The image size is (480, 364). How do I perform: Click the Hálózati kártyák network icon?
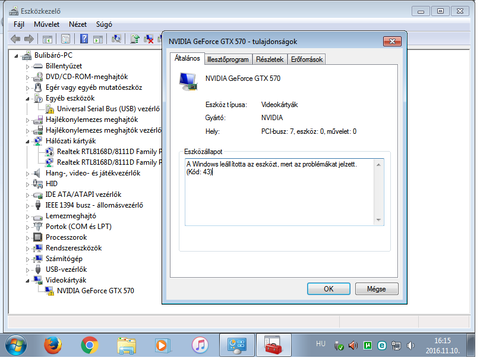[x=38, y=141]
